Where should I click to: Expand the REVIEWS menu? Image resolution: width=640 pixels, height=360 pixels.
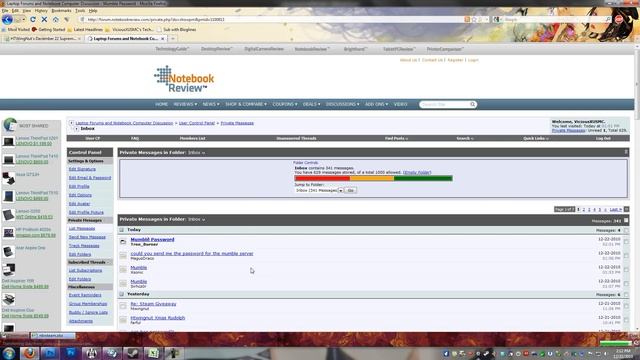185,104
